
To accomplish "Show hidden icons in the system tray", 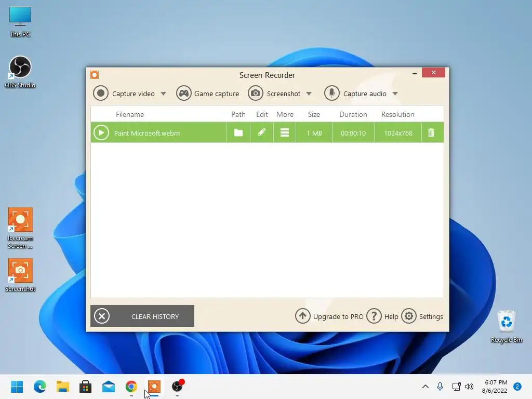I will coord(425,387).
